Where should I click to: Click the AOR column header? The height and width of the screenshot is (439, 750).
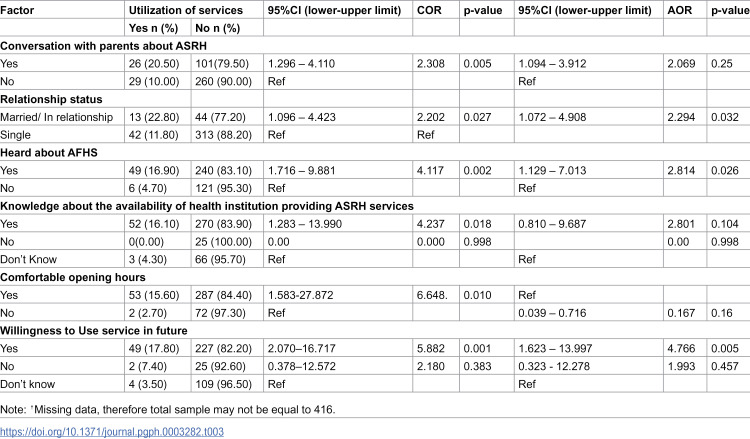pos(680,10)
